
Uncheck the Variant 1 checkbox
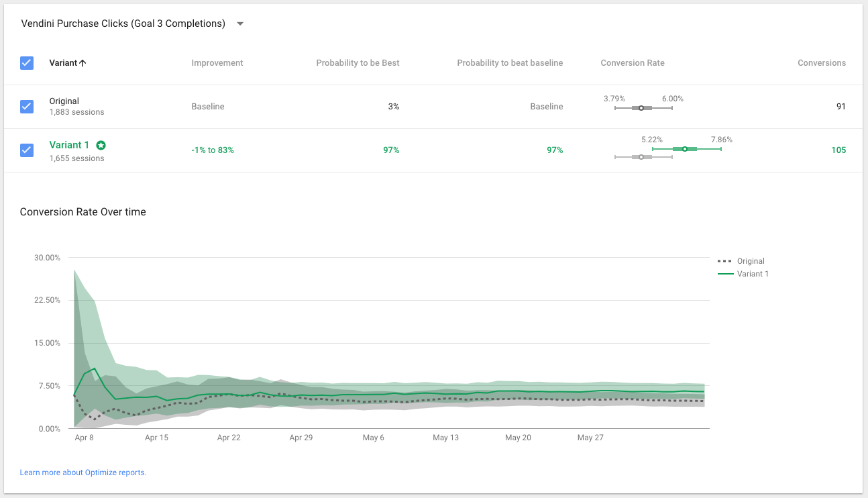pyautogui.click(x=27, y=150)
